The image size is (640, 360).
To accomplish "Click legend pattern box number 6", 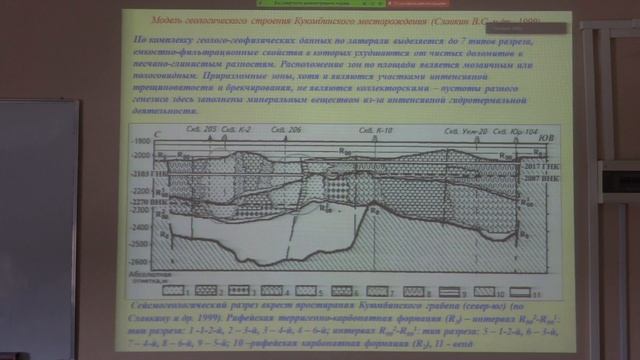I will click(342, 291).
